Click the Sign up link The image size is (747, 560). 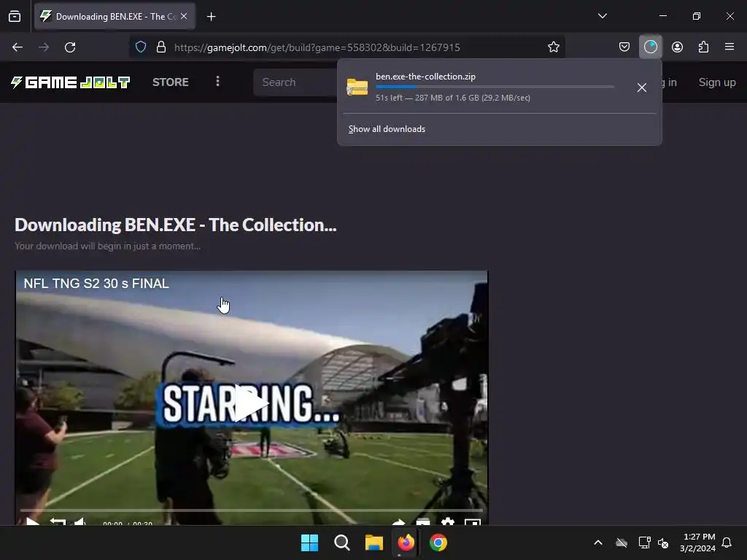coord(717,82)
